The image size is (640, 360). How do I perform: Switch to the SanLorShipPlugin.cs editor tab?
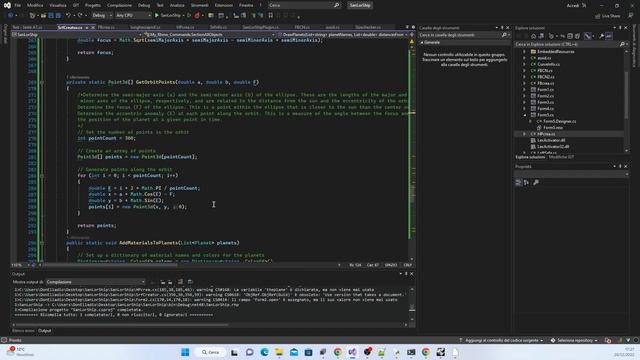[260, 27]
